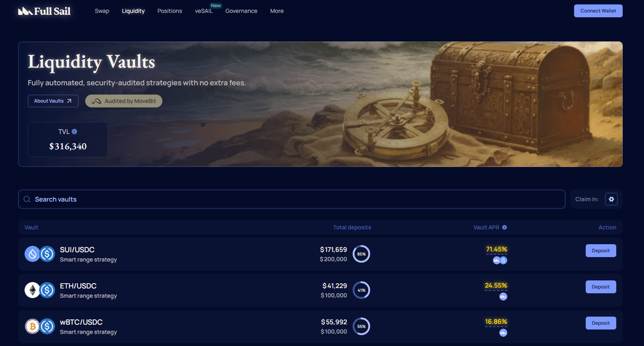Click the ETH/USDC token pair icon
This screenshot has width=644, height=346.
pos(40,290)
